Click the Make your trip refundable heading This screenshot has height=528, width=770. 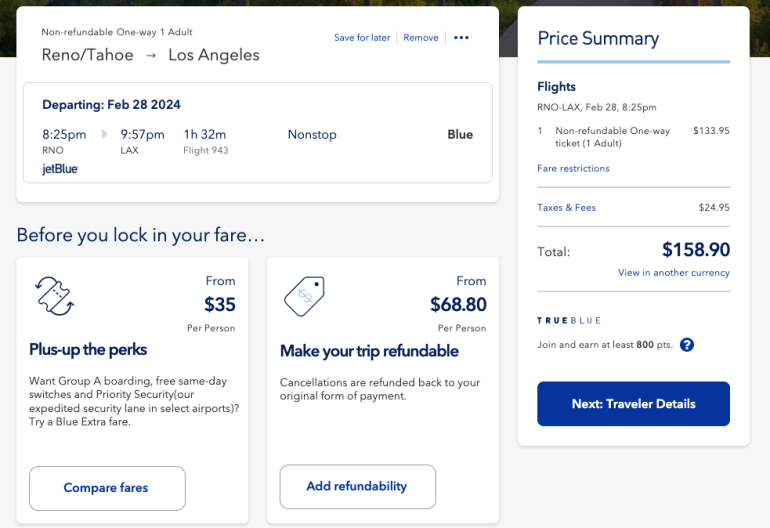tap(369, 351)
